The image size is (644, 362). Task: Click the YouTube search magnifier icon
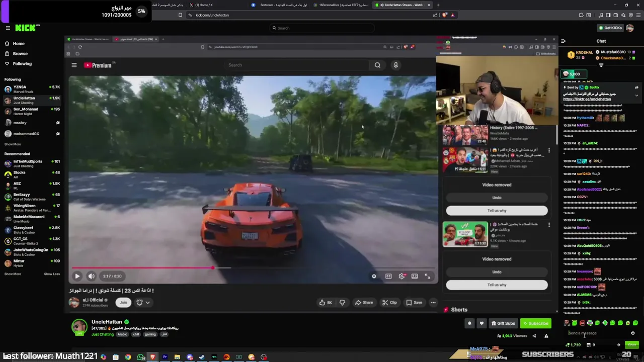point(377,65)
